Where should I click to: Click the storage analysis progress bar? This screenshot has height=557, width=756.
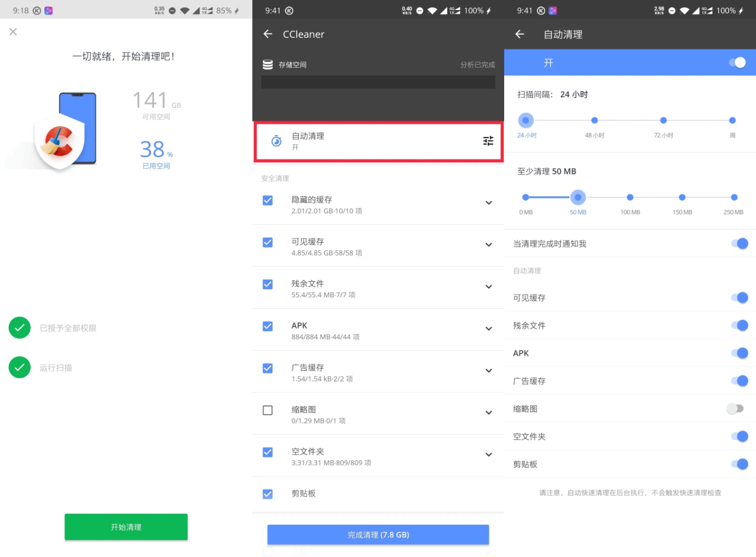click(x=378, y=82)
